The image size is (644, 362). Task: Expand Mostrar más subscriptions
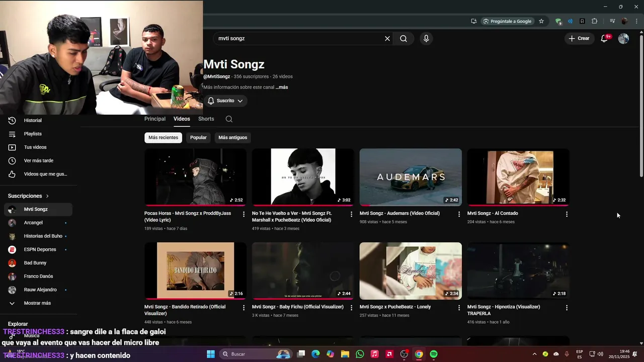pyautogui.click(x=38, y=303)
